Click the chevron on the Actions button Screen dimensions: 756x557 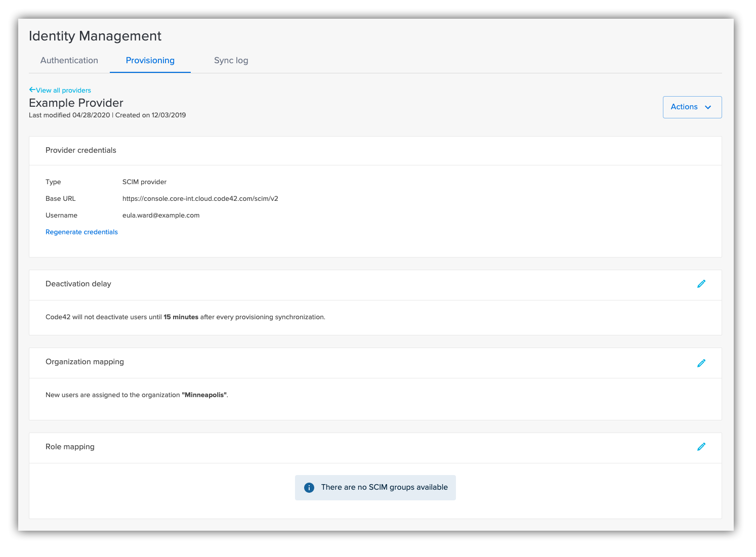[x=708, y=107]
